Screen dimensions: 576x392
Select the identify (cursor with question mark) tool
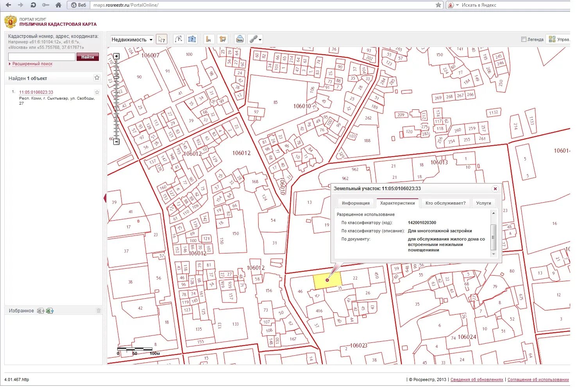point(161,39)
